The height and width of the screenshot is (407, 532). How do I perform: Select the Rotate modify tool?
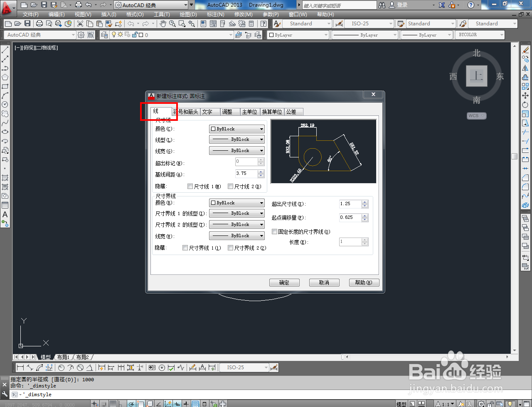pyautogui.click(x=525, y=105)
